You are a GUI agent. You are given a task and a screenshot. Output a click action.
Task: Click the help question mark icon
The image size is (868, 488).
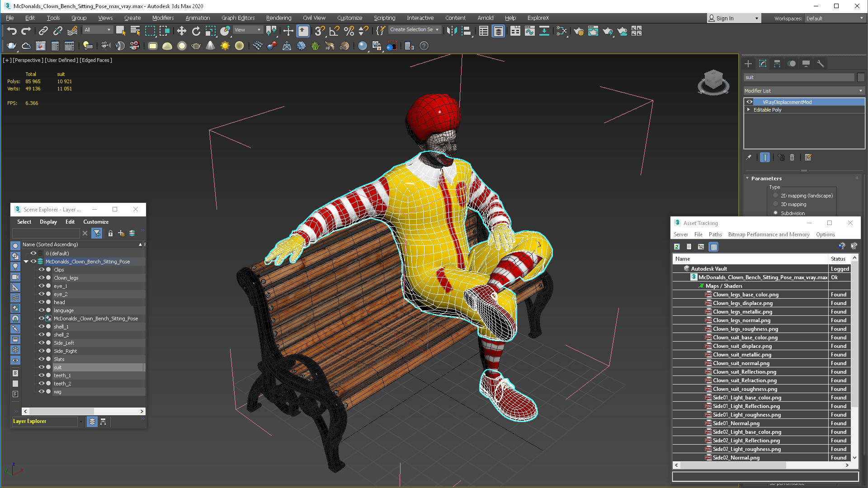[x=424, y=46]
